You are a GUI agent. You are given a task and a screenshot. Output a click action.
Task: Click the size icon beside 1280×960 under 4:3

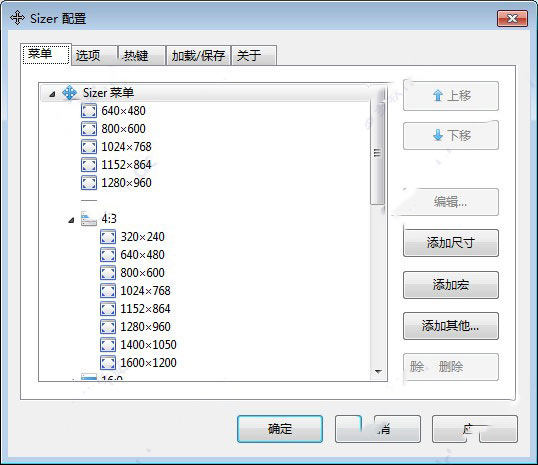tap(108, 327)
